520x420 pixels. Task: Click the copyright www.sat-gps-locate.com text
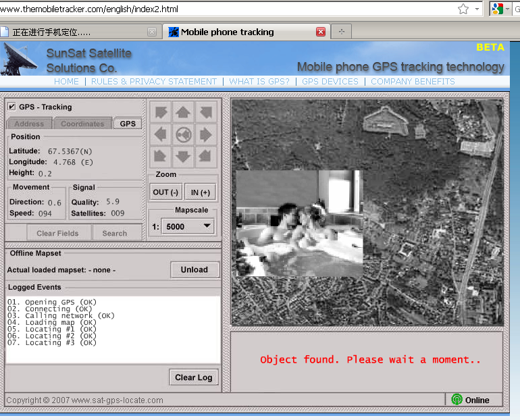tap(84, 400)
